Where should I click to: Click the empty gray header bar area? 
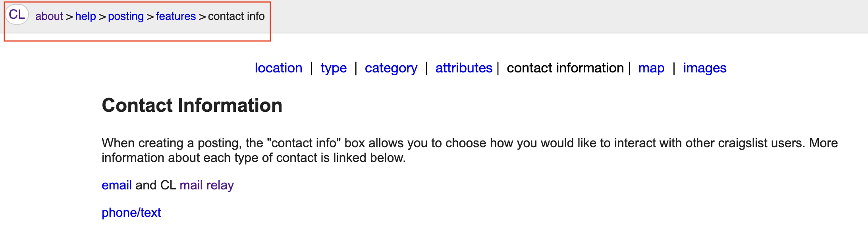tap(556, 16)
